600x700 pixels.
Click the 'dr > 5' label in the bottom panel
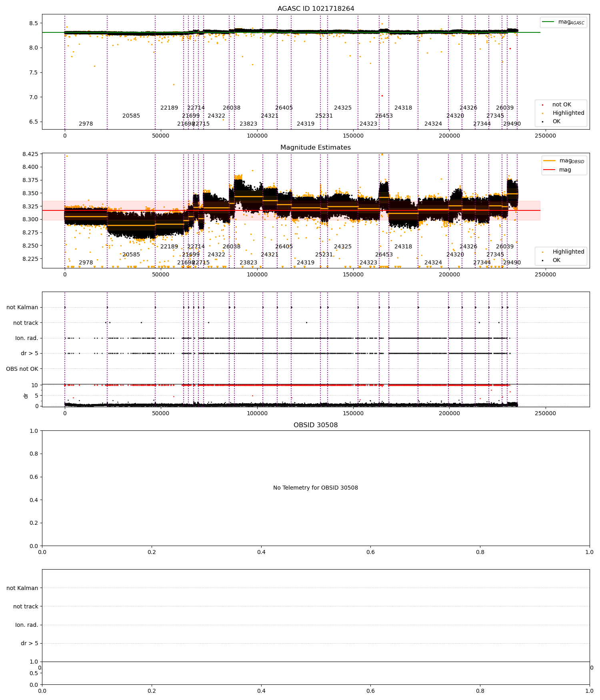coord(30,644)
